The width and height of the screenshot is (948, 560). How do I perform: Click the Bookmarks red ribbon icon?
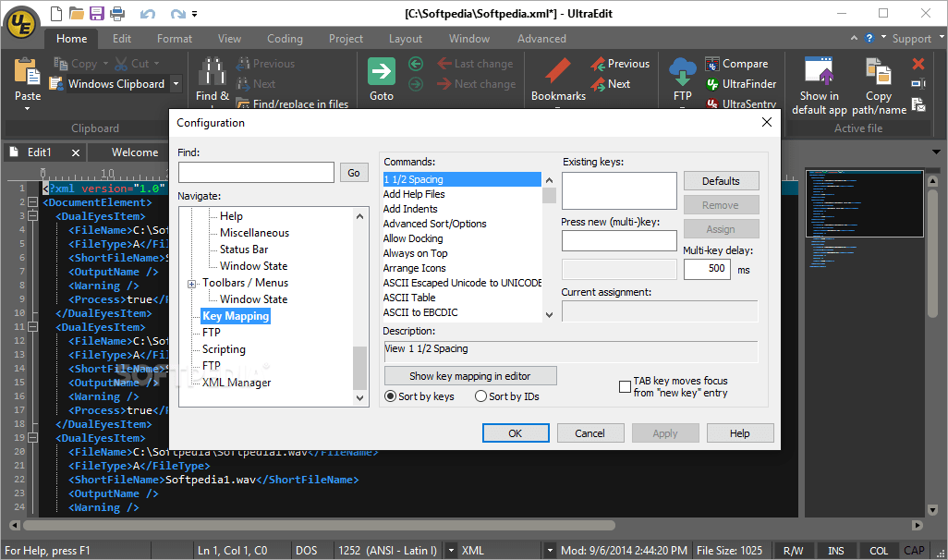coord(557,71)
